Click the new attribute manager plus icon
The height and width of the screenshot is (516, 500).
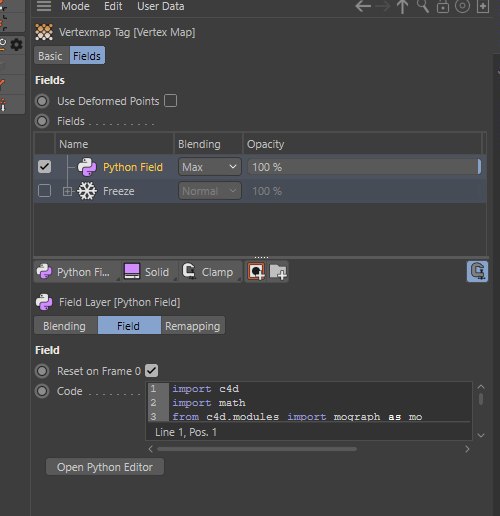[x=483, y=6]
